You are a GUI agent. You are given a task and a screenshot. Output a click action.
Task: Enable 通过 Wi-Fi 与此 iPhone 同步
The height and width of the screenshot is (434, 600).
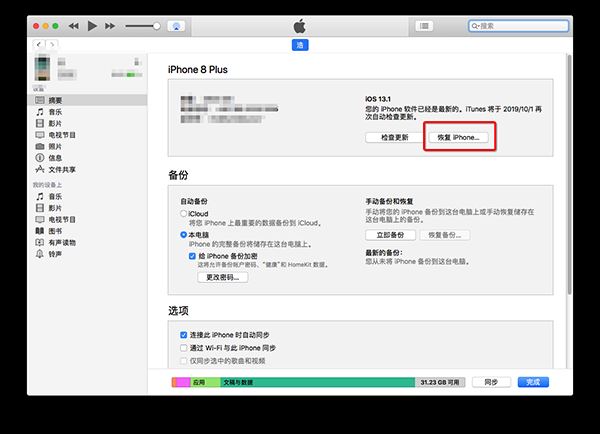184,347
